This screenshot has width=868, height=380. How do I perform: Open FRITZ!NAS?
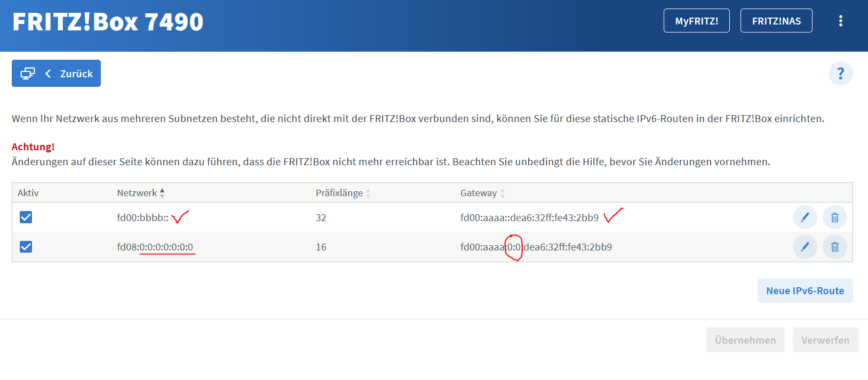coord(776,21)
